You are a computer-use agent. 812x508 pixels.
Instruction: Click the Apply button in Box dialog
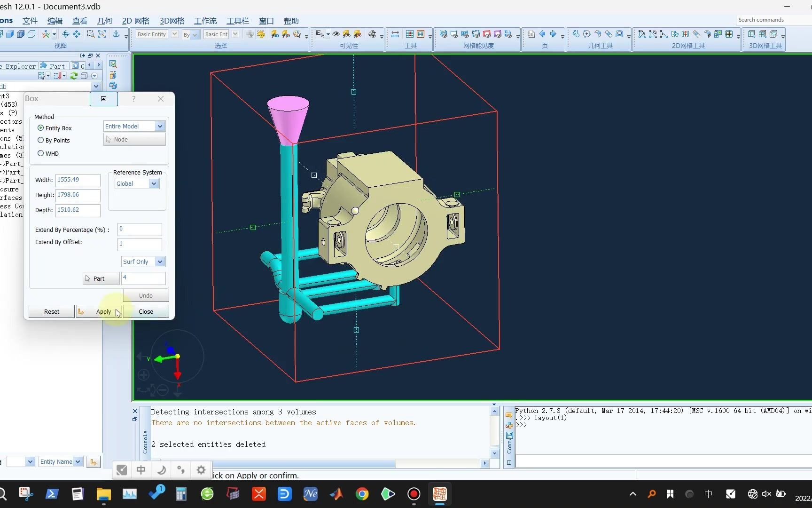click(x=103, y=311)
